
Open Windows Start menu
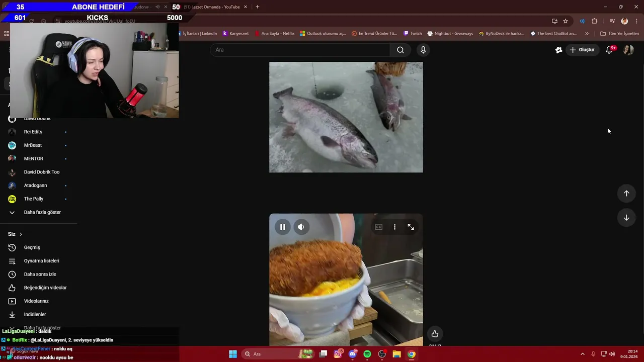click(233, 354)
